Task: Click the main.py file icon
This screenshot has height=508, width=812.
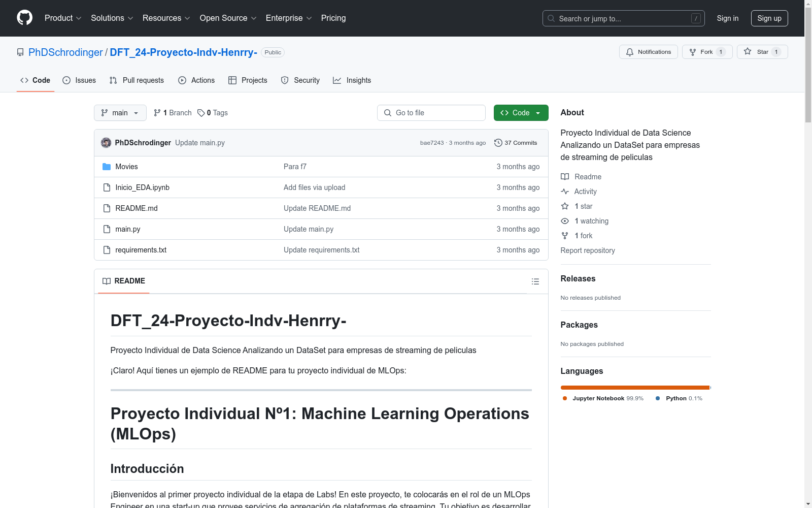Action: click(x=107, y=229)
